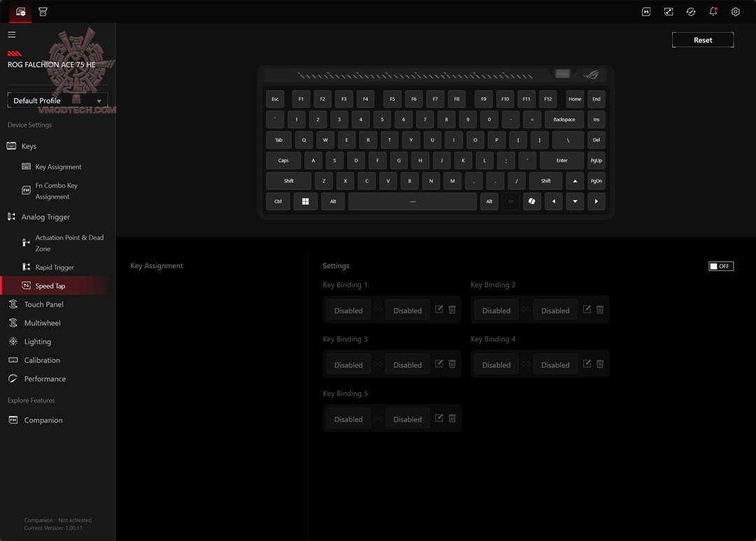The height and width of the screenshot is (541, 756).
Task: Click the PgUp key on keyboard
Action: click(x=596, y=160)
